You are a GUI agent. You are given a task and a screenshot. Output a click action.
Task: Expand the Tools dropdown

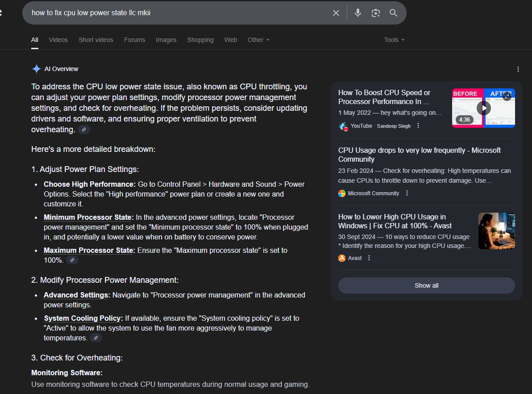point(394,40)
